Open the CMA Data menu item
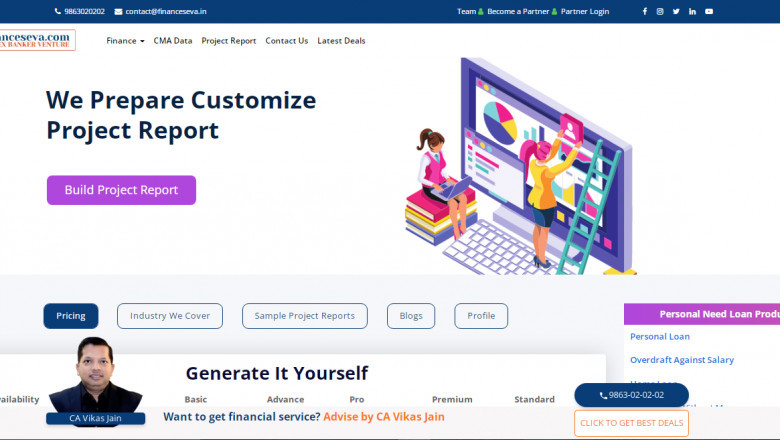Viewport: 780px width, 440px height. pos(173,41)
